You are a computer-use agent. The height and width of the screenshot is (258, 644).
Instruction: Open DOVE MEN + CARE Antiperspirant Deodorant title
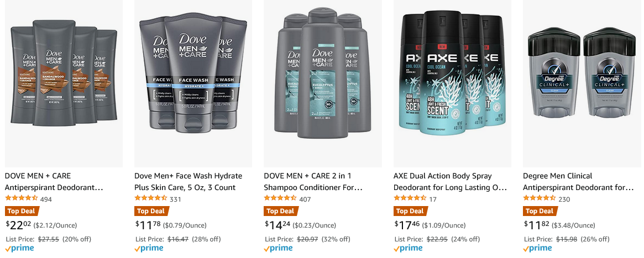(x=54, y=182)
